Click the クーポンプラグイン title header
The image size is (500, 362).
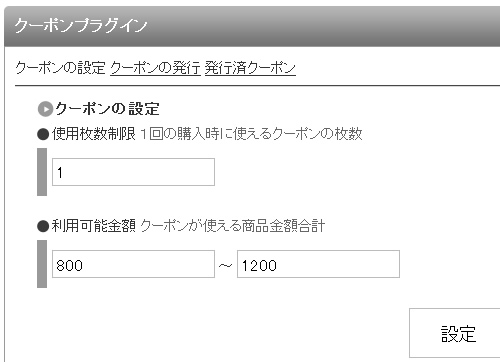[x=81, y=25]
